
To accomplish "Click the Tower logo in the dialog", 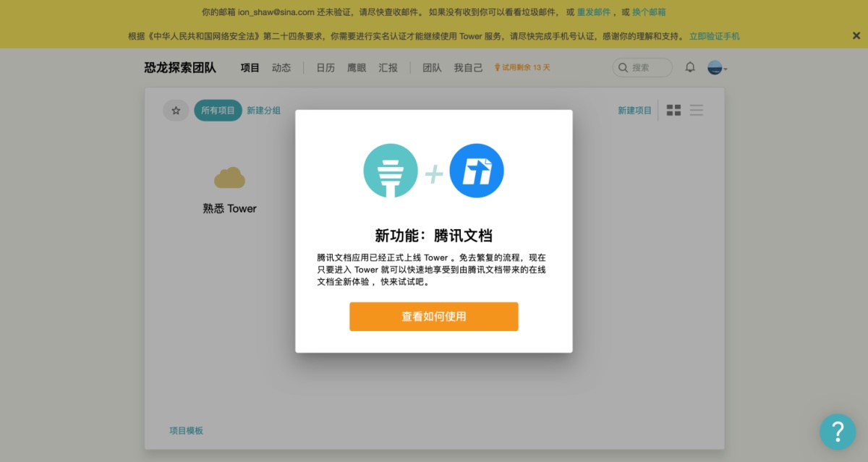I will [391, 171].
